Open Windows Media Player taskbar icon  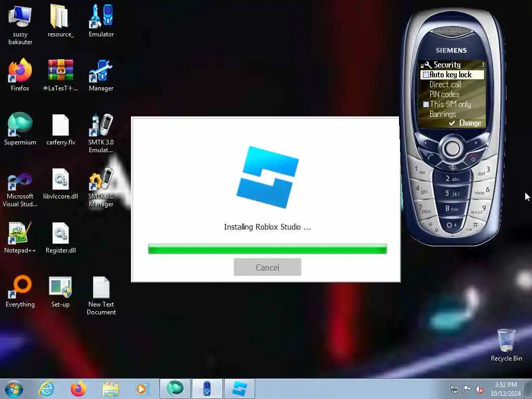click(x=141, y=389)
